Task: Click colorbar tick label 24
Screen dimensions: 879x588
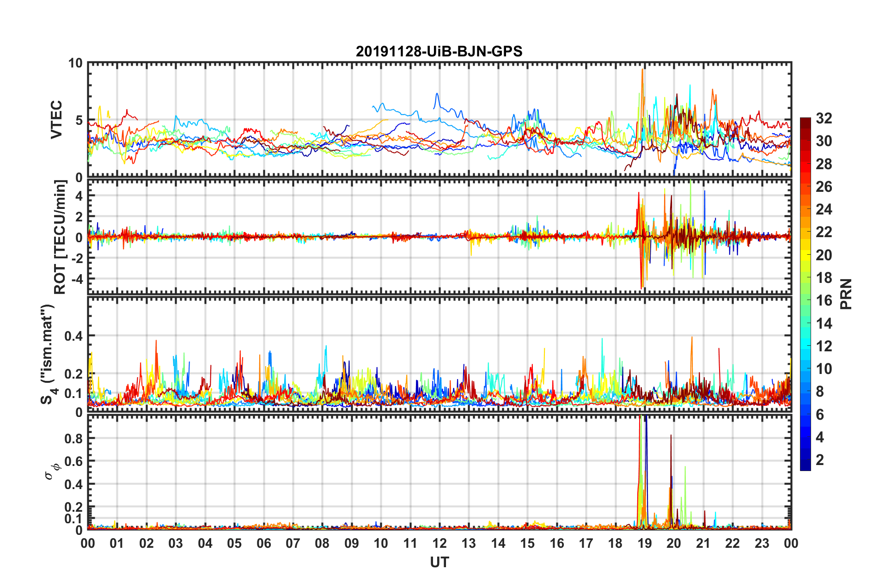Action: (x=824, y=209)
